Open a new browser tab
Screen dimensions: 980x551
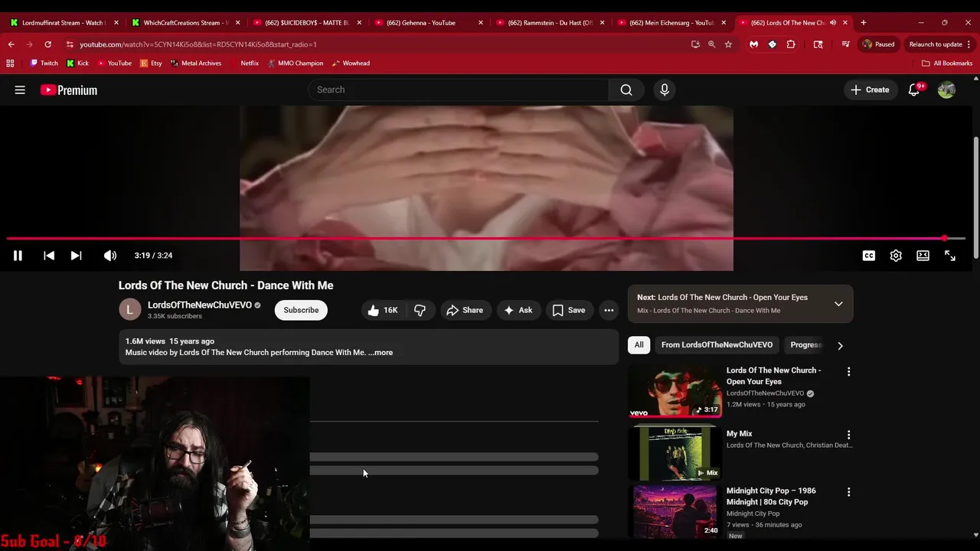864,23
